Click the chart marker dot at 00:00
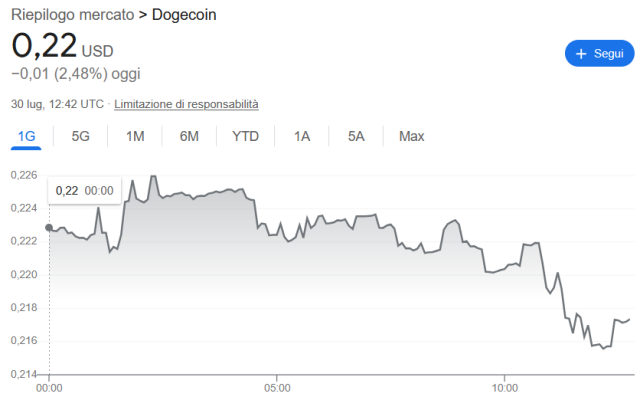 (49, 228)
